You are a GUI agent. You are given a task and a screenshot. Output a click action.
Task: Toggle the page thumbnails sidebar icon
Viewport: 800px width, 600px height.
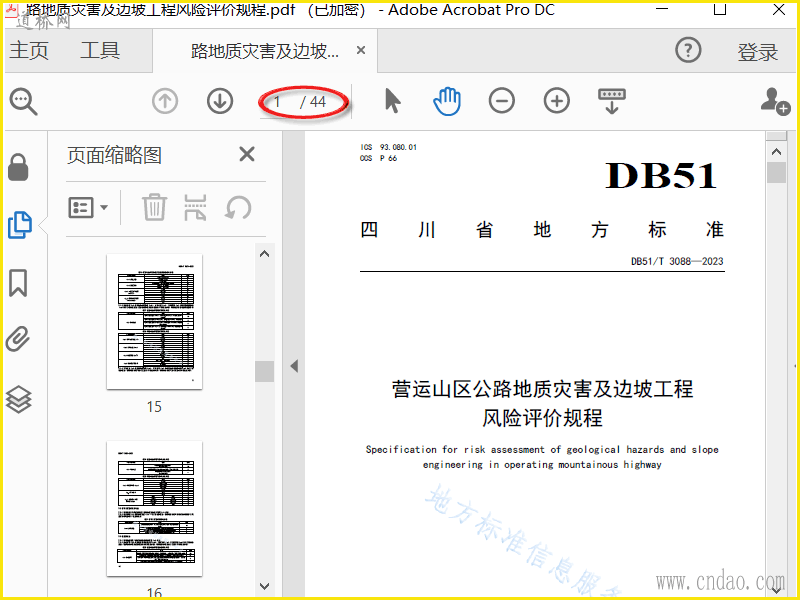19,225
